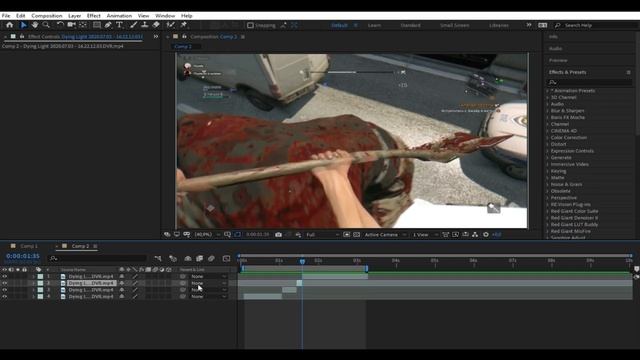
Task: Click the label color swatch of layer 3
Action: (x=40, y=290)
